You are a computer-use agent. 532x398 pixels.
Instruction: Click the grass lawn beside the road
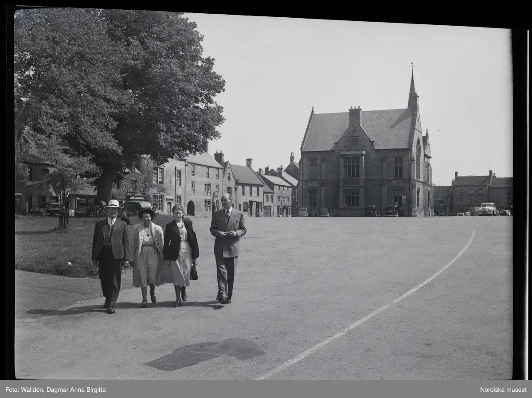pyautogui.click(x=49, y=248)
